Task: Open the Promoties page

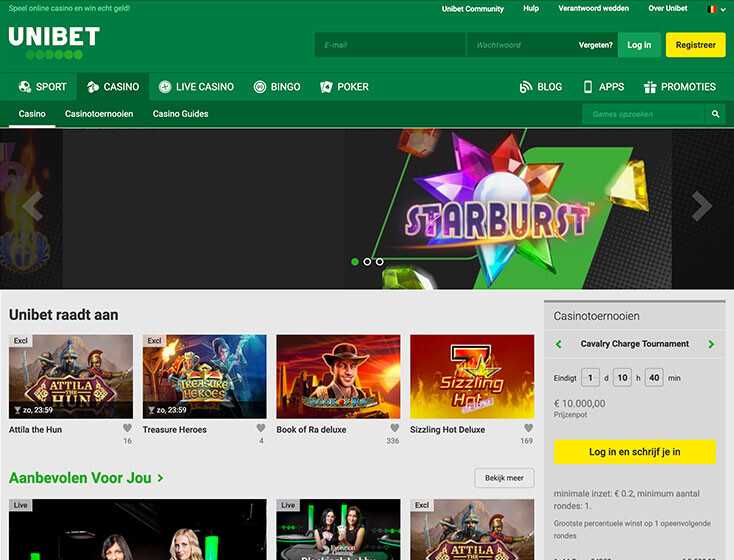Action: (680, 87)
